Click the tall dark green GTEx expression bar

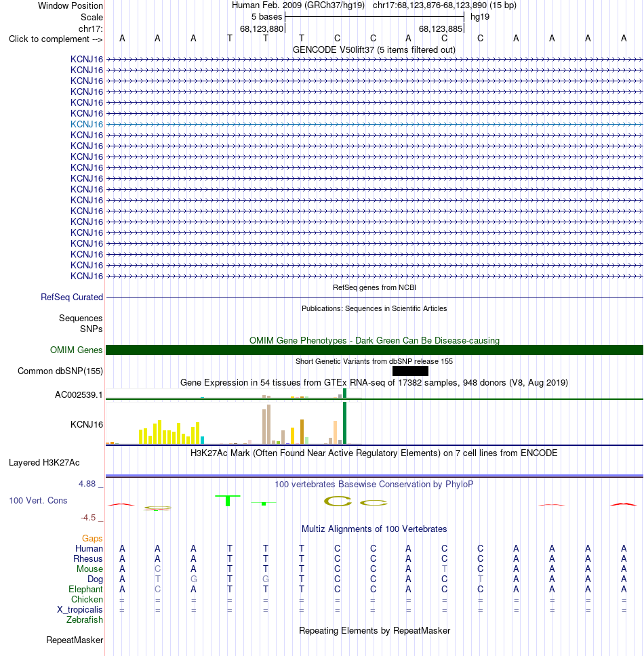click(x=345, y=423)
